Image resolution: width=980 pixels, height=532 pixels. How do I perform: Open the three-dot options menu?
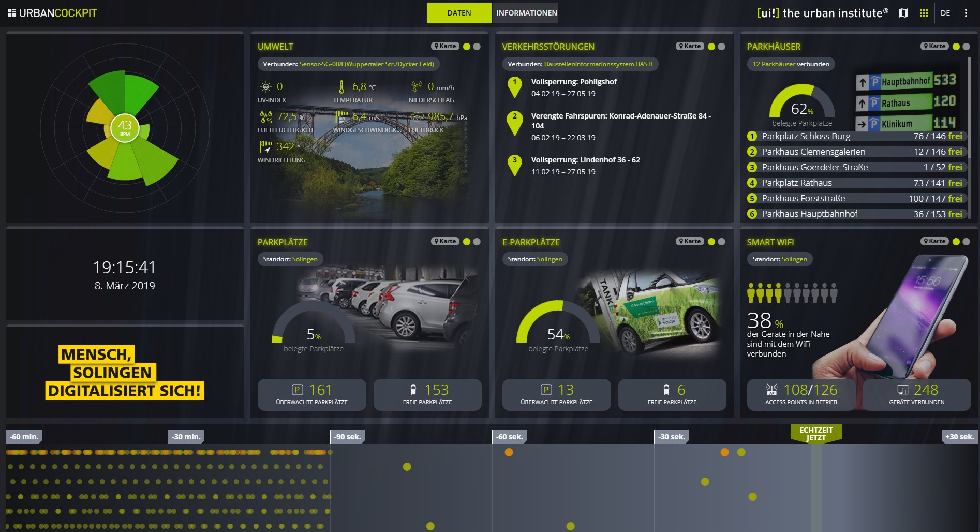tap(966, 13)
